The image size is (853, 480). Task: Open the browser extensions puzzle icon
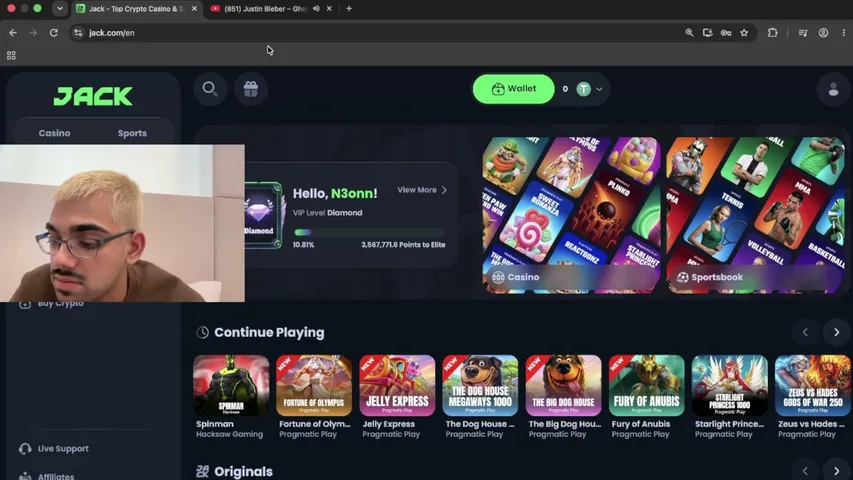point(772,33)
